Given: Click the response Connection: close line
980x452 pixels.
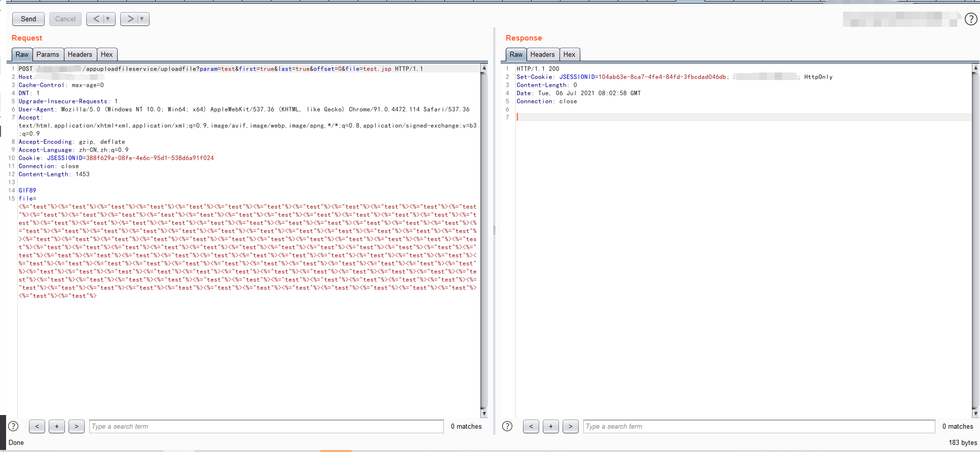Looking at the screenshot, I should 547,101.
